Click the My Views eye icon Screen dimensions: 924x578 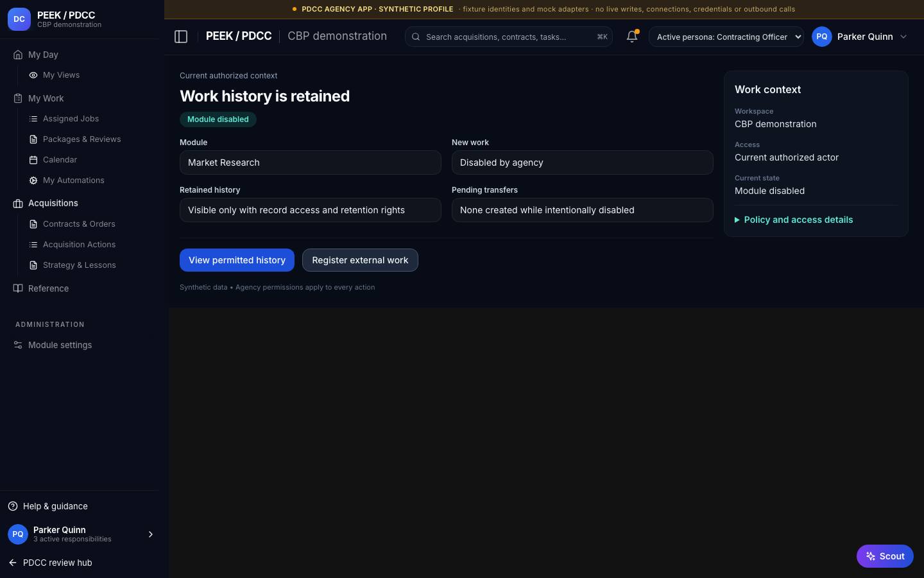point(33,75)
